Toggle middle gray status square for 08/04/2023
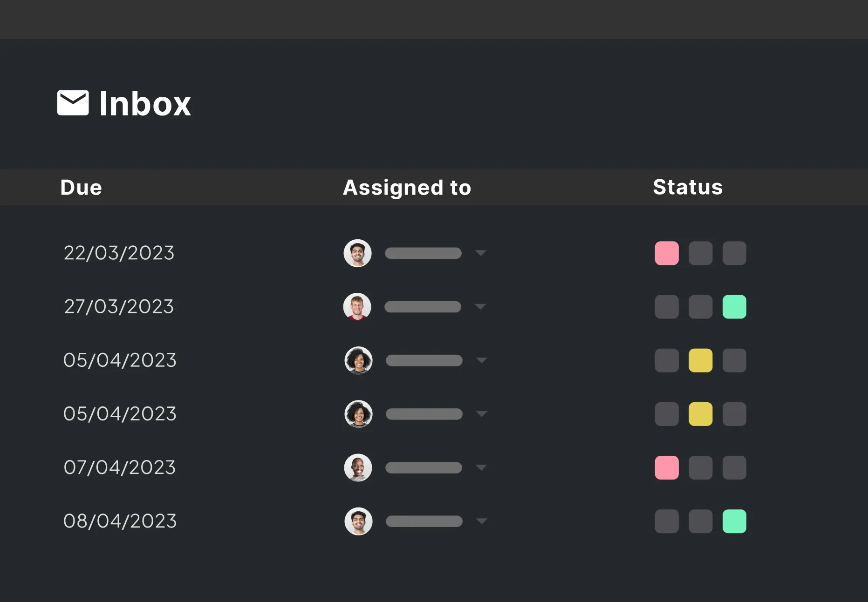 [700, 521]
